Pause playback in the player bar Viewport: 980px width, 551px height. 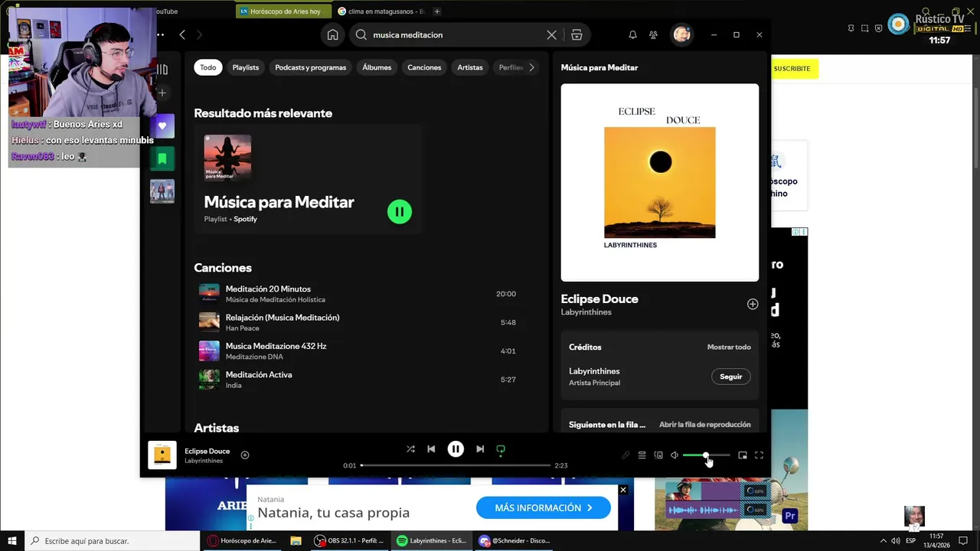(x=456, y=449)
